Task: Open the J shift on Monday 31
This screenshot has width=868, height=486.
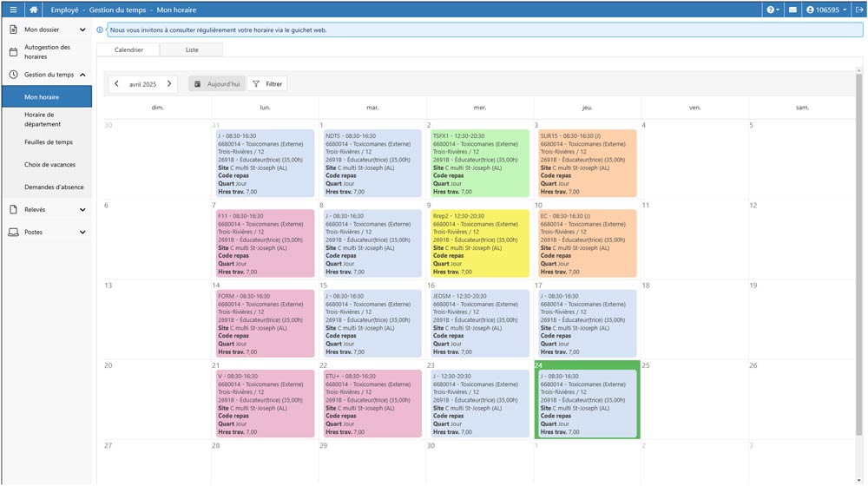Action: (x=265, y=163)
